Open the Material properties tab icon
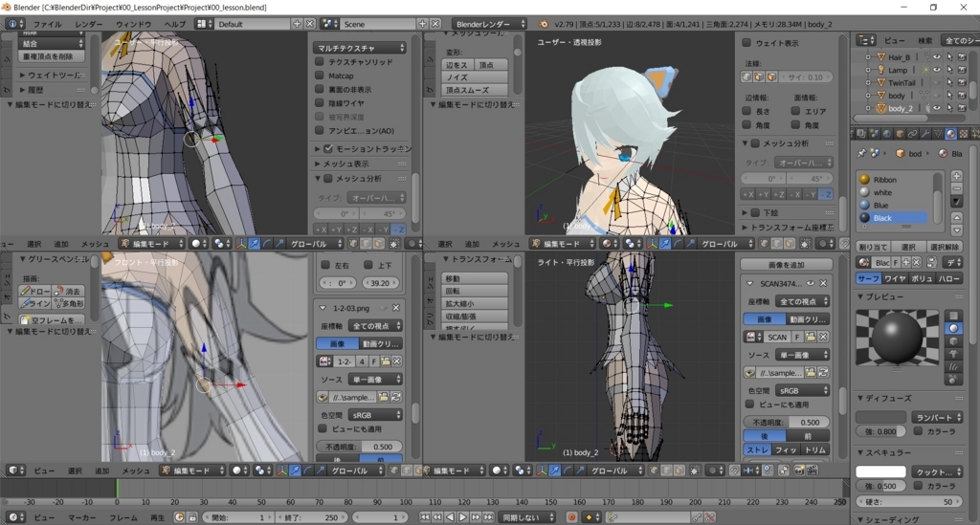Viewport: 980px width, 525px height. point(950,134)
